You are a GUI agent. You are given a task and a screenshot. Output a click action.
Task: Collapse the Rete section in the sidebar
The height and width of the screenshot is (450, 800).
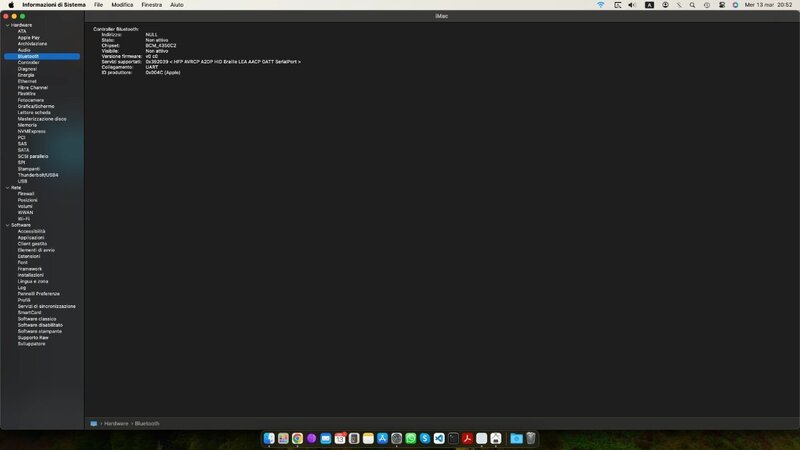tap(7, 188)
